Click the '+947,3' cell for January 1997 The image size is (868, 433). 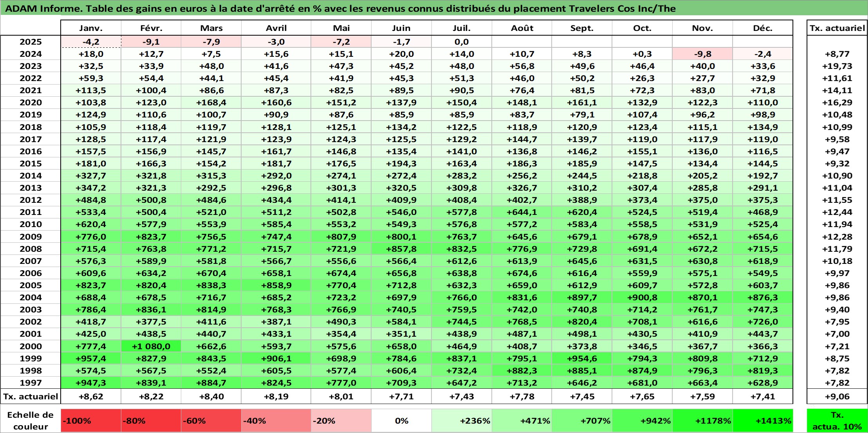(91, 383)
